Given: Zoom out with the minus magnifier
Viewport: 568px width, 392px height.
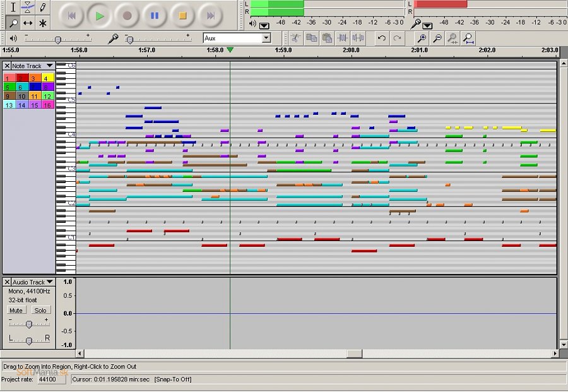Looking at the screenshot, I should [x=437, y=38].
